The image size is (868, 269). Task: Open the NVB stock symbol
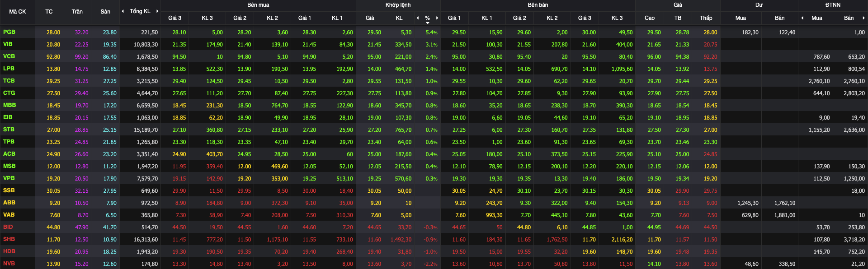pyautogui.click(x=9, y=264)
